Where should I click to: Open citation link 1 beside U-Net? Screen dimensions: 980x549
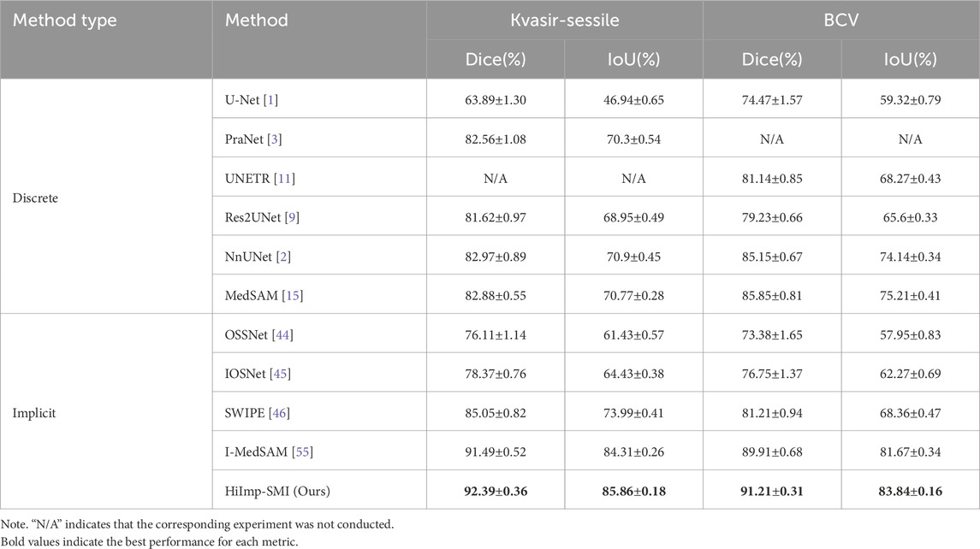click(x=270, y=100)
